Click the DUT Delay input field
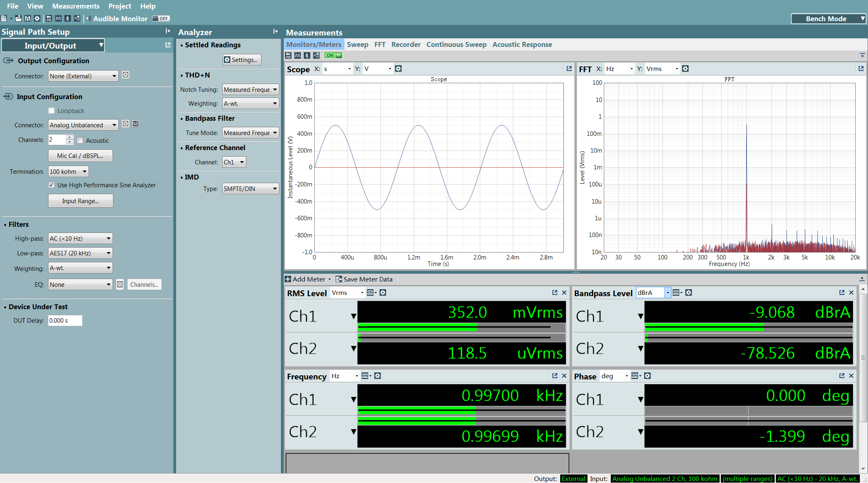The width and height of the screenshot is (868, 483). (x=65, y=321)
